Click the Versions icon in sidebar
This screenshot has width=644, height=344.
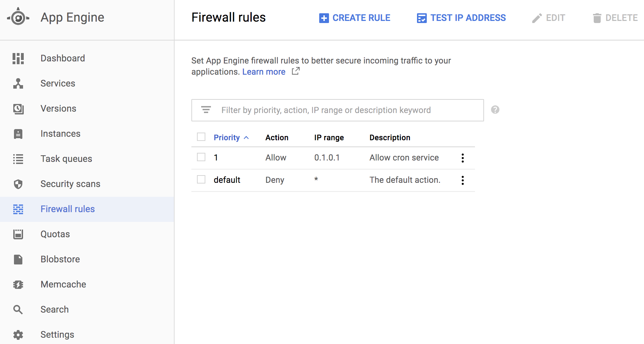coord(18,109)
